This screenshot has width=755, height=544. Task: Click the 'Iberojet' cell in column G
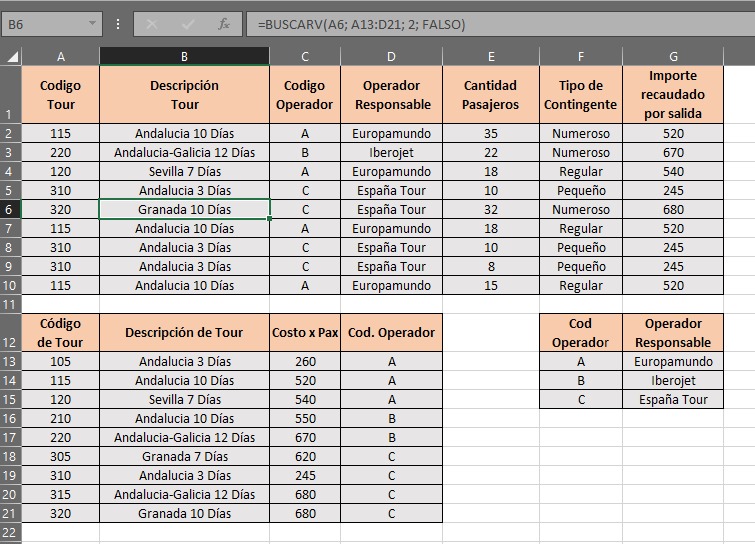tap(673, 381)
